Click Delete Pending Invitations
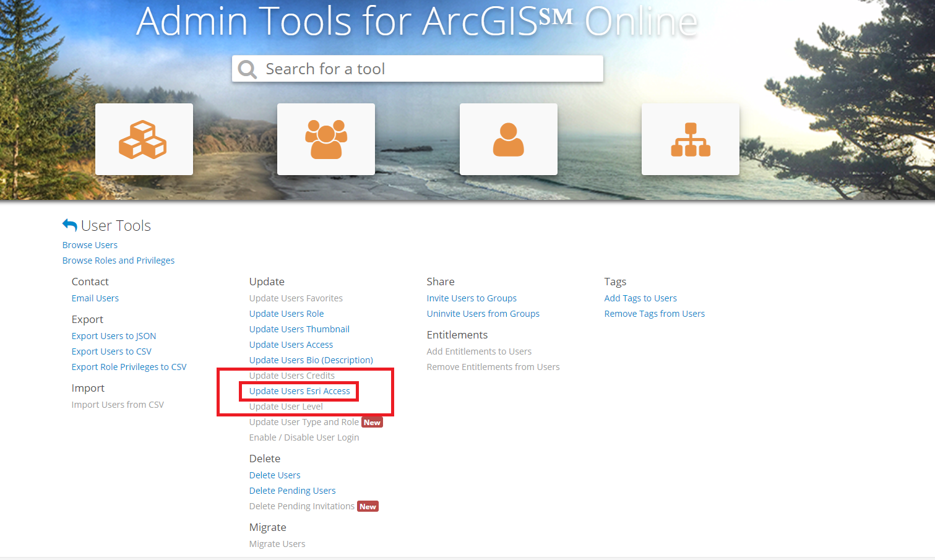935x560 pixels. (302, 506)
